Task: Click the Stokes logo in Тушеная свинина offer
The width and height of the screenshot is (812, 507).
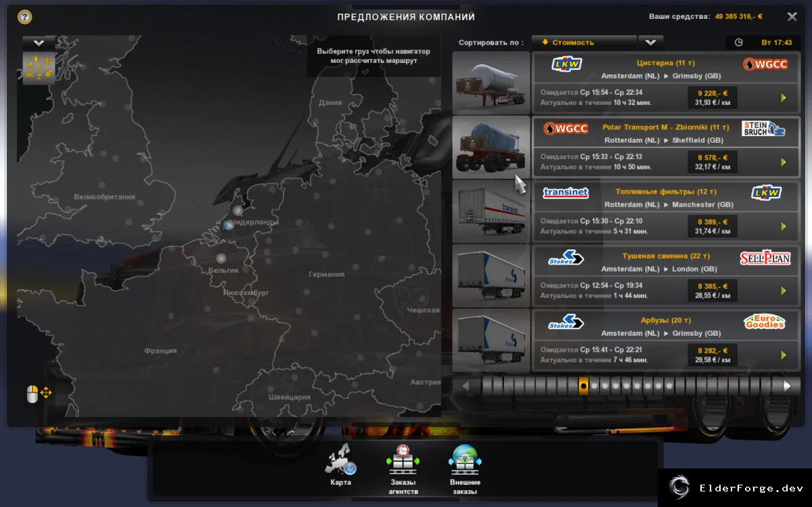Action: pyautogui.click(x=566, y=257)
